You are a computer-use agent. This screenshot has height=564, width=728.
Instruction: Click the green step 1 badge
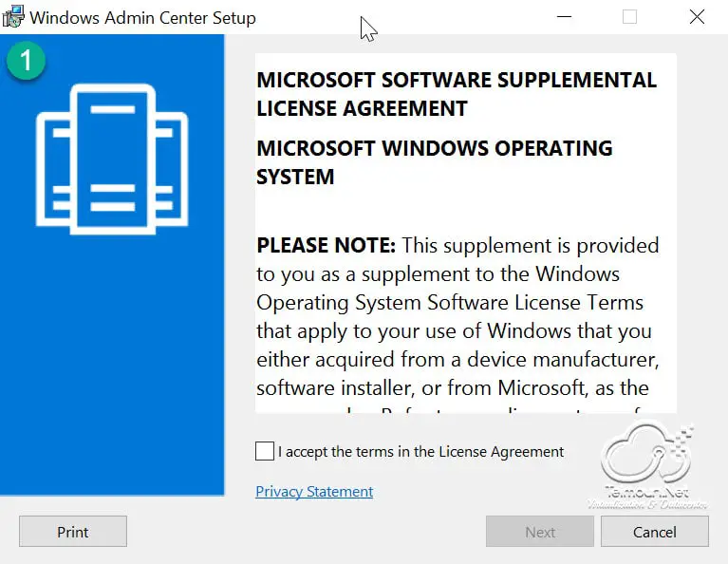[26, 61]
